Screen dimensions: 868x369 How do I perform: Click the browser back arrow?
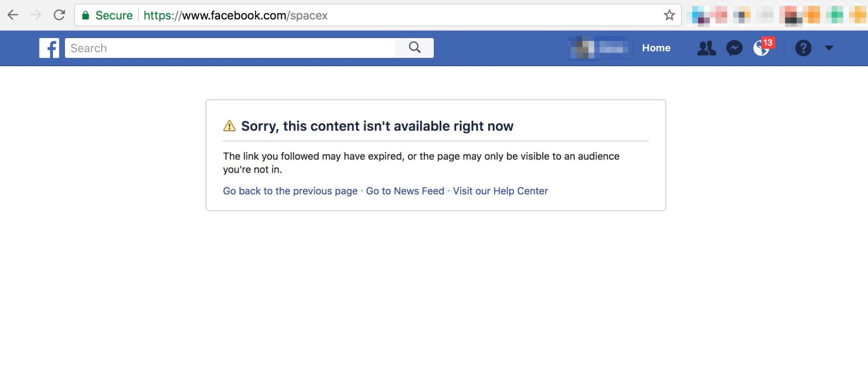(x=13, y=15)
